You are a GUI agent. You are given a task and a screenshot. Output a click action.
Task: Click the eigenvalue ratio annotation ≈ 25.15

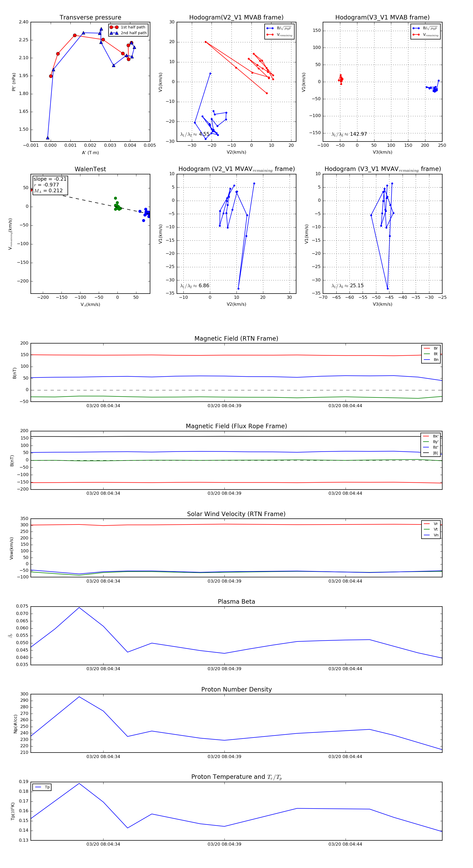(347, 286)
